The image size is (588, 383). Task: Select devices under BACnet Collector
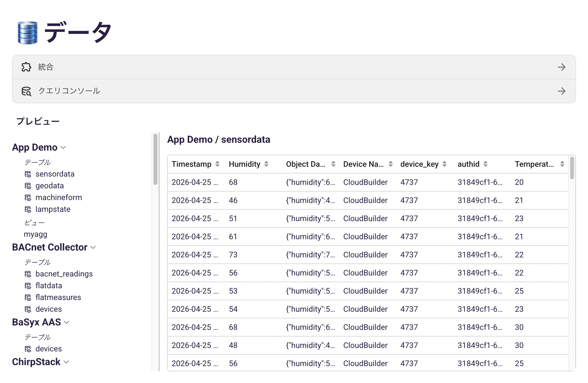49,309
